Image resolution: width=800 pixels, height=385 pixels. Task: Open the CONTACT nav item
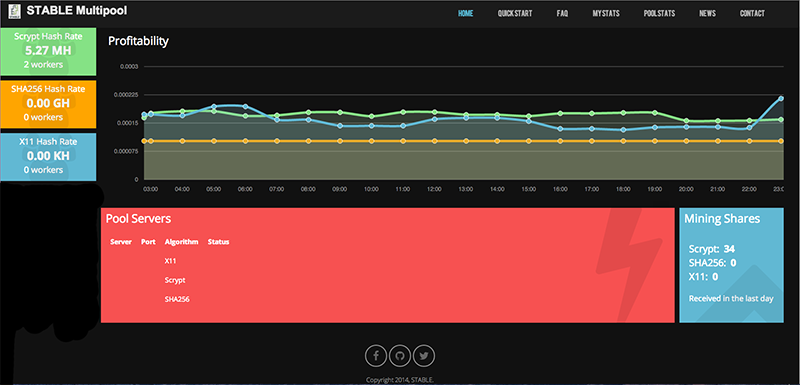coord(752,14)
